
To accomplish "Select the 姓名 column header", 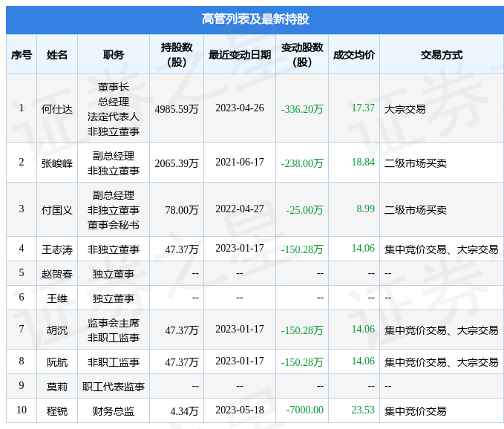I will click(x=57, y=55).
